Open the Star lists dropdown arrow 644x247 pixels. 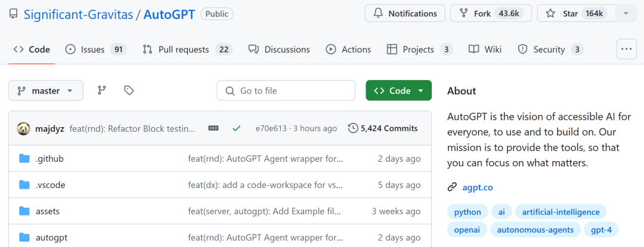click(626, 14)
